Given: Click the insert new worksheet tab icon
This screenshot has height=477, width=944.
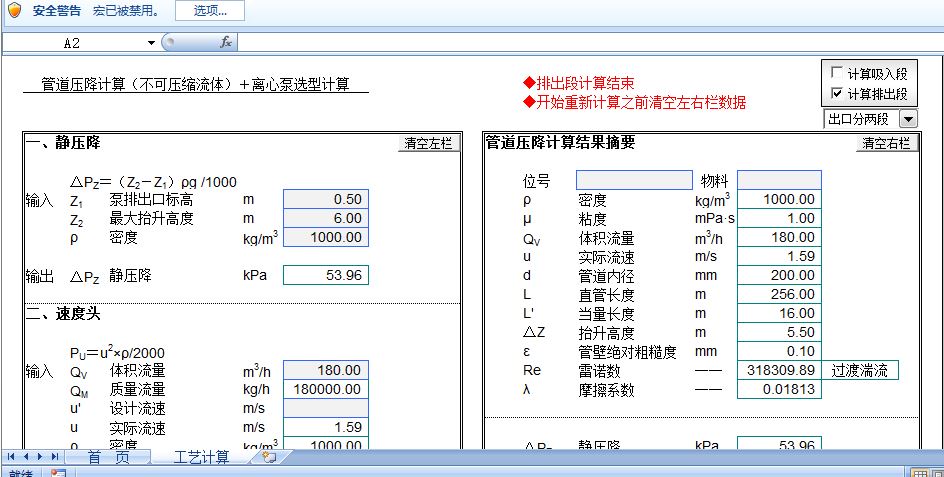Looking at the screenshot, I should coord(268,457).
